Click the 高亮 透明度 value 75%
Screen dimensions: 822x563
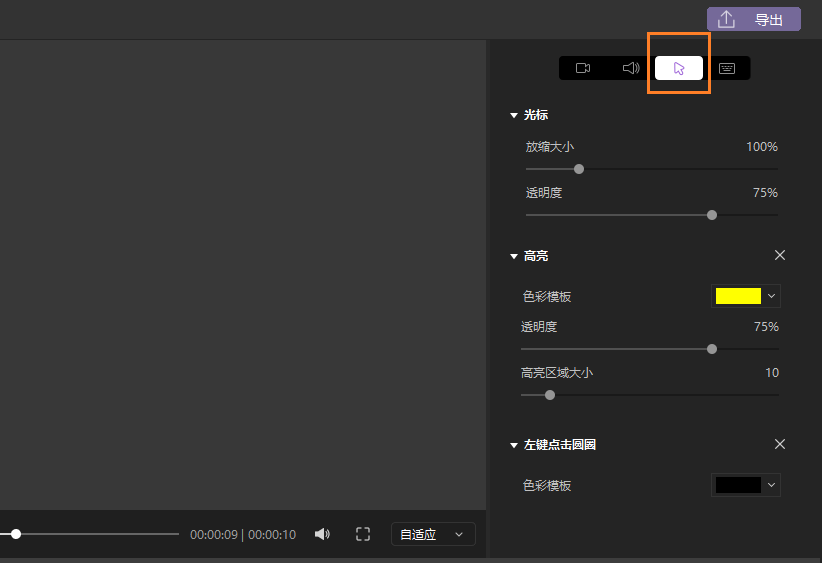766,327
